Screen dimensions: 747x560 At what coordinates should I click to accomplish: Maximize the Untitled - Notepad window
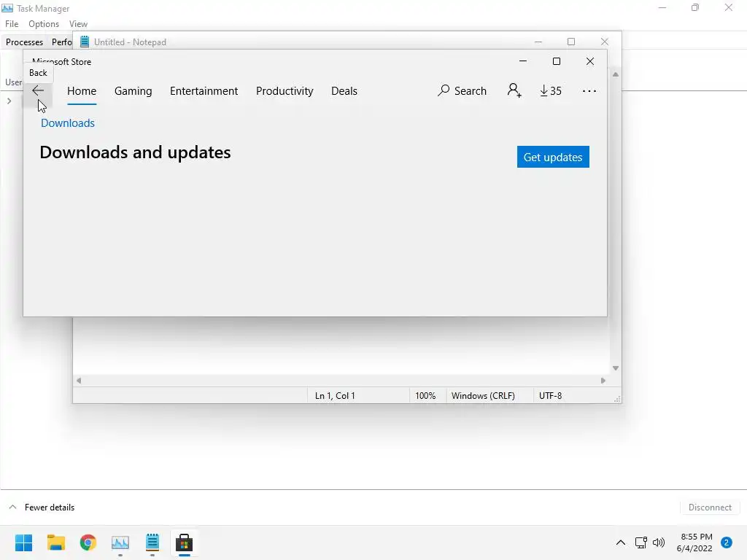pyautogui.click(x=571, y=42)
